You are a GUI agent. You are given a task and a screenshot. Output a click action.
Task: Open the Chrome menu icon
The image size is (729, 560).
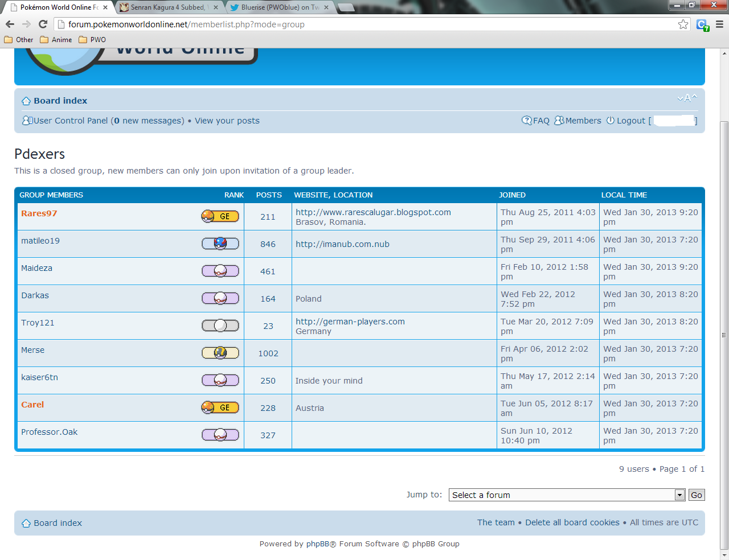coord(719,24)
